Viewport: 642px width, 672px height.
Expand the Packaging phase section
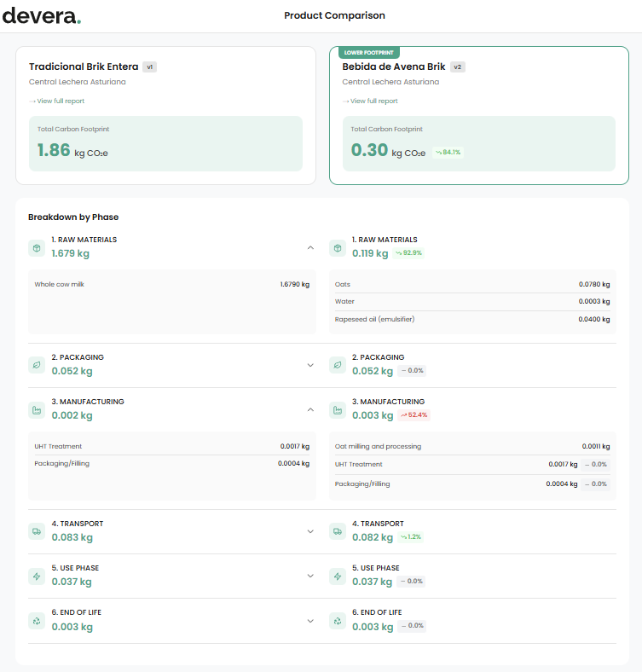click(310, 365)
